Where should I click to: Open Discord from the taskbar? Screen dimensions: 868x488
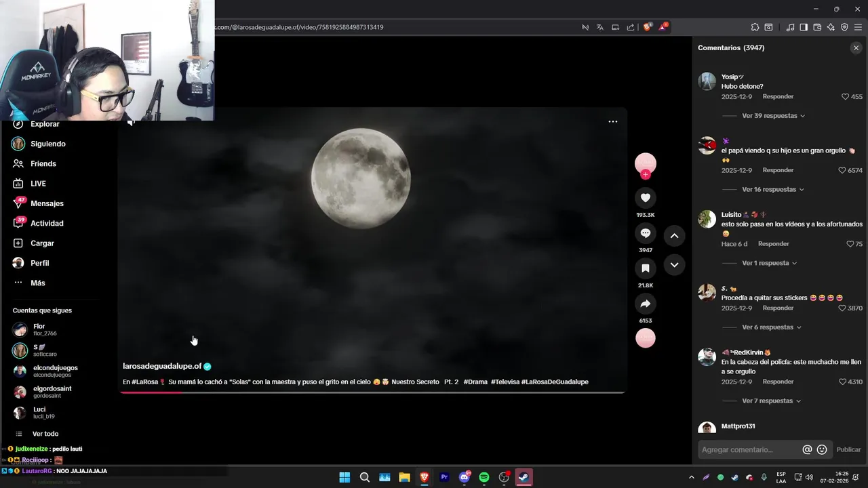[465, 477]
